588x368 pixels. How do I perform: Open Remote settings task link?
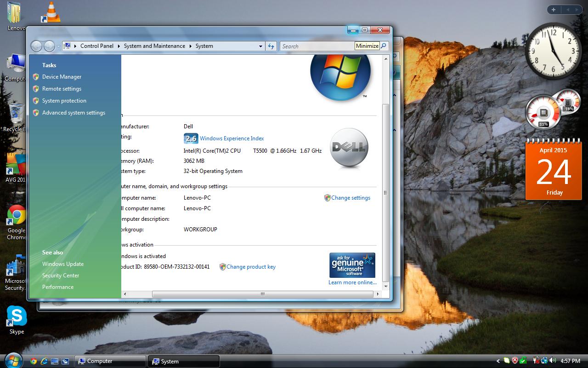pyautogui.click(x=62, y=89)
